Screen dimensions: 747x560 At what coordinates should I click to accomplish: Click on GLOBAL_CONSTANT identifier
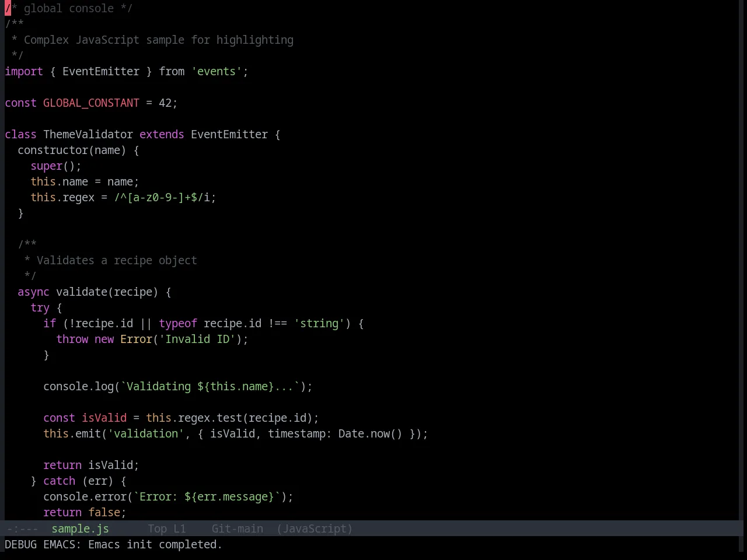[x=91, y=103]
